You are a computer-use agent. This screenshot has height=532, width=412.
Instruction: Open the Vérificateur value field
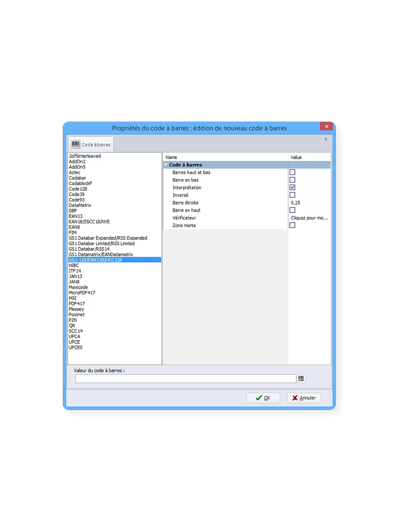[309, 218]
